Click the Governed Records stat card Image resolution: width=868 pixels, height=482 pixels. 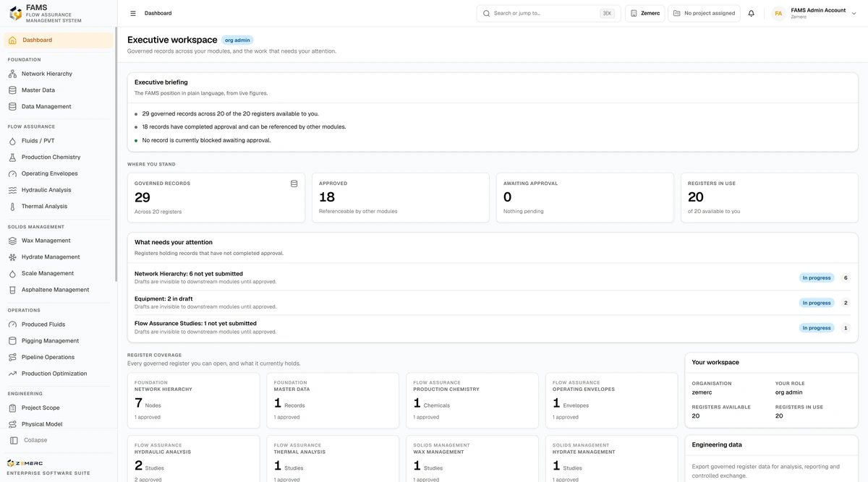click(x=216, y=197)
